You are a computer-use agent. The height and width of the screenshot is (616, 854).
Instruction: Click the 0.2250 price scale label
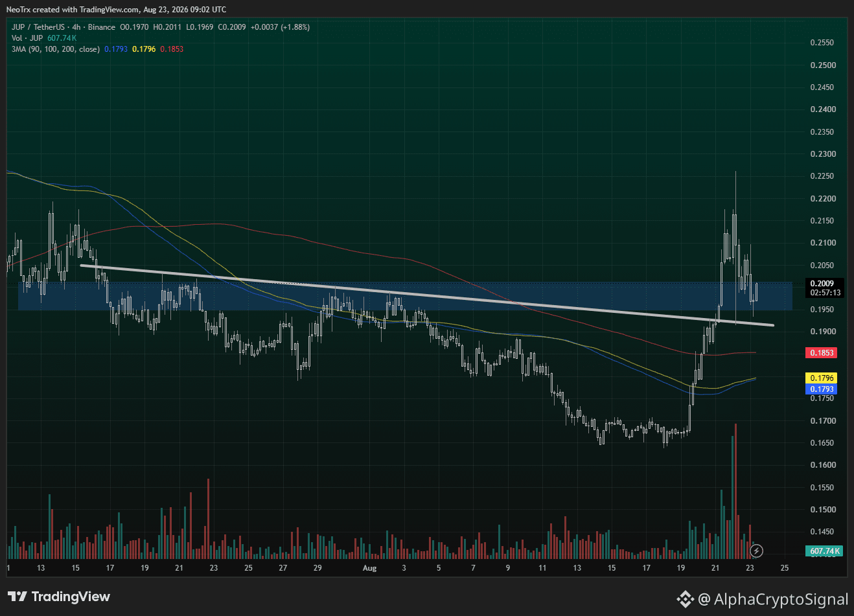822,176
